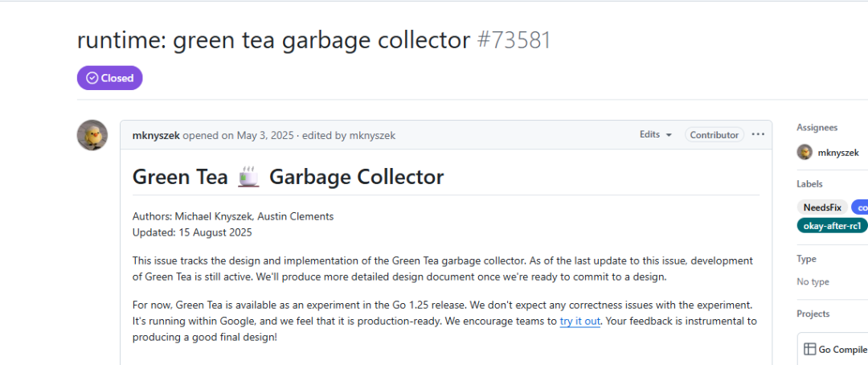Viewport: 868px width, 365px height.
Task: Select the NeedsFix label
Action: pyautogui.click(x=822, y=207)
